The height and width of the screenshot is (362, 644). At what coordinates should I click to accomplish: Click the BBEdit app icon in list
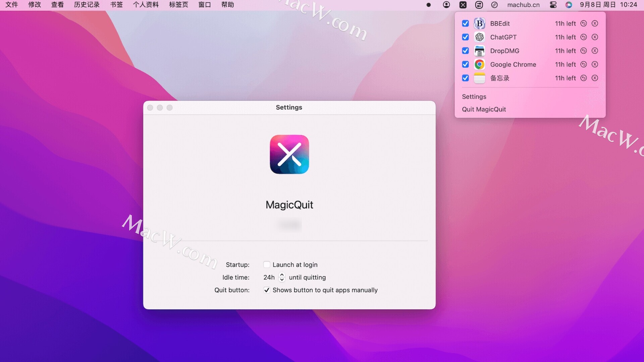pos(479,23)
